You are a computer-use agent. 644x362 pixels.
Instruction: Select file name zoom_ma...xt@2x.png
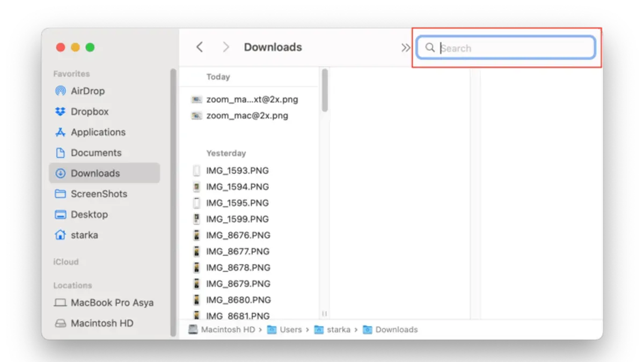point(252,99)
